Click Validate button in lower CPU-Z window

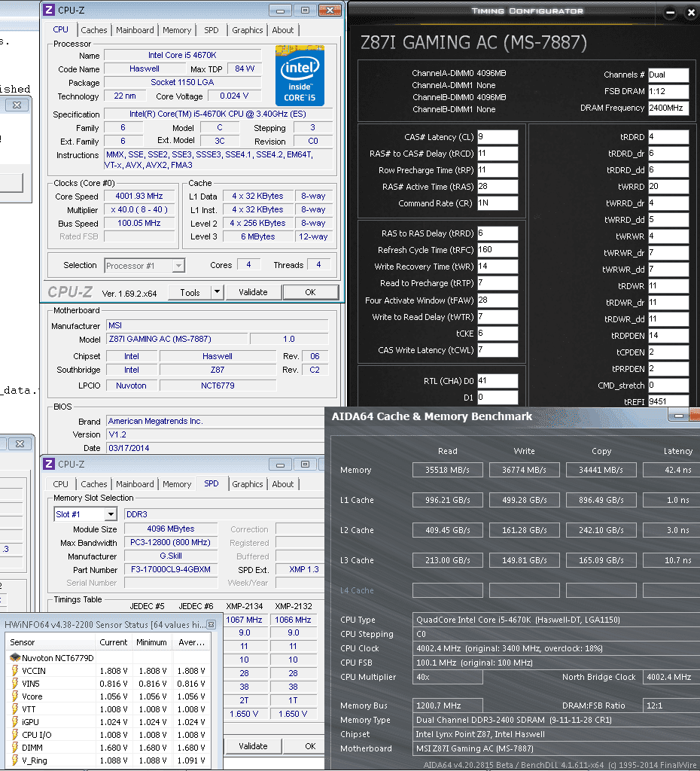pos(253,746)
